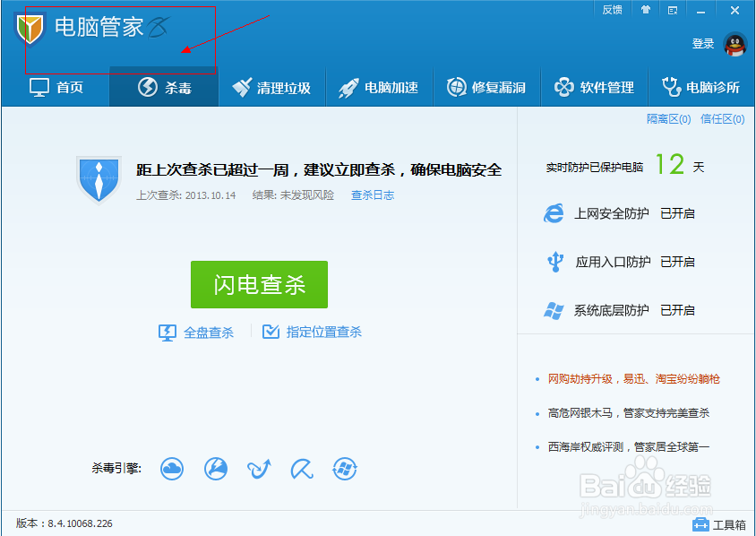756x536 pixels.
Task: Click the 反馈 feedback button
Action: click(613, 10)
